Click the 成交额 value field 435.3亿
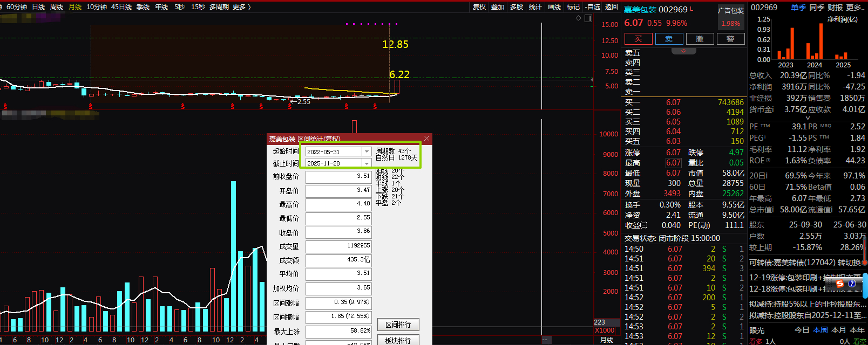868x345 pixels. 338,260
